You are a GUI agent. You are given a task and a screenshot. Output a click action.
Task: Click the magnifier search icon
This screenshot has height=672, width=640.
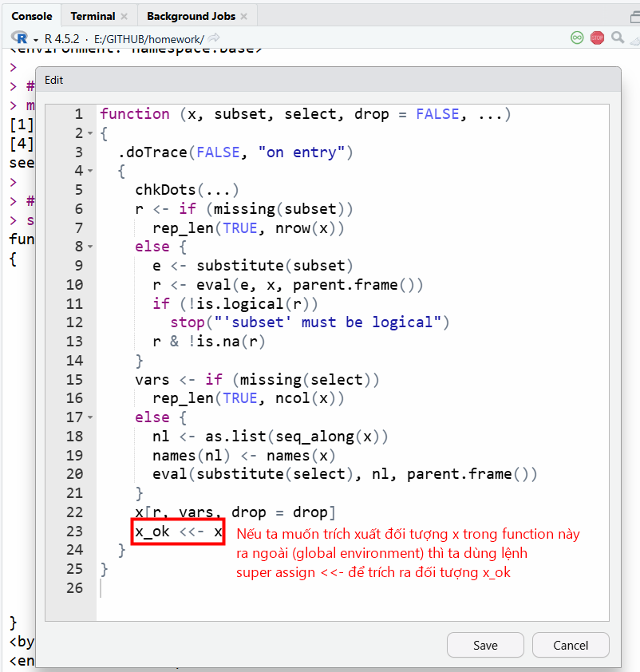[x=618, y=38]
